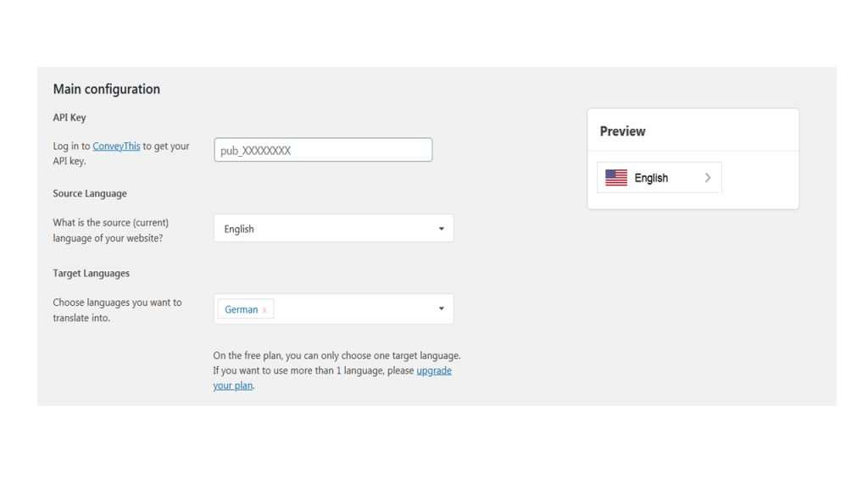Click the 'Choose languages you want' description
Image resolution: width=868 pixels, height=488 pixels.
[x=117, y=310]
